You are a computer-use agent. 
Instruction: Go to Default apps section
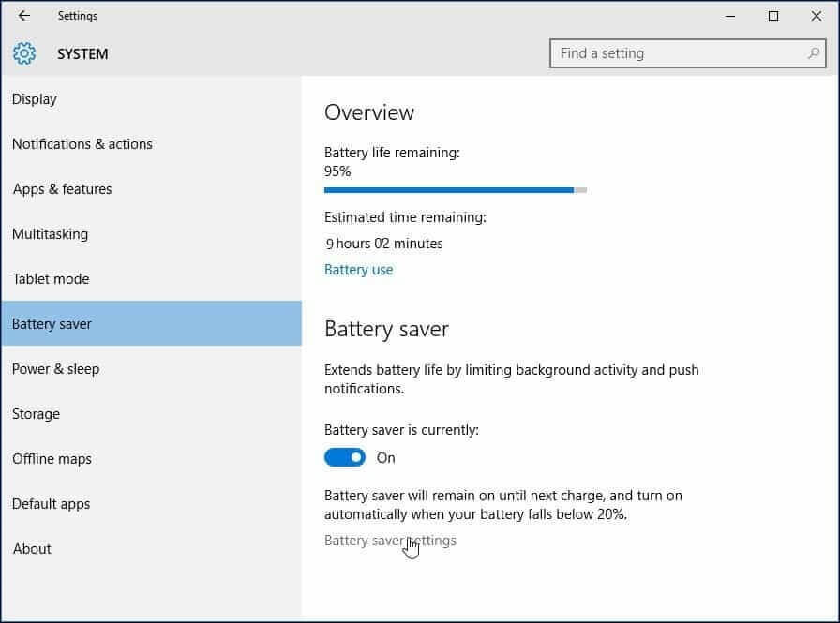click(51, 504)
